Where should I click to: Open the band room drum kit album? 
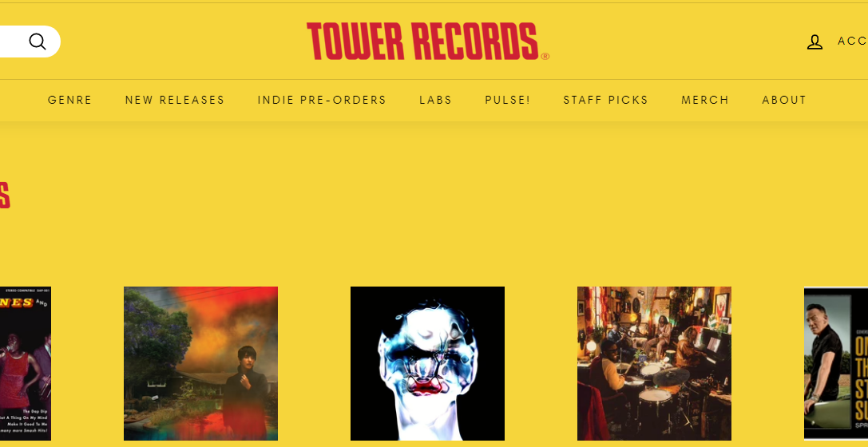pos(654,363)
